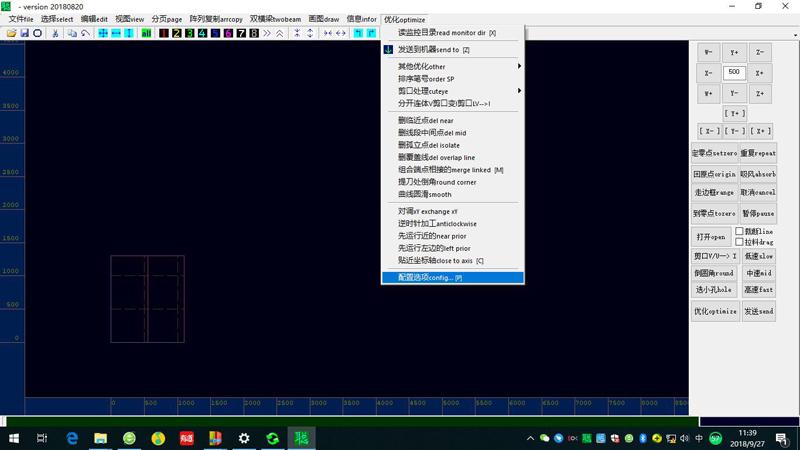This screenshot has width=800, height=450.
Task: Toggle the 'line' checkbox
Action: pos(739,231)
